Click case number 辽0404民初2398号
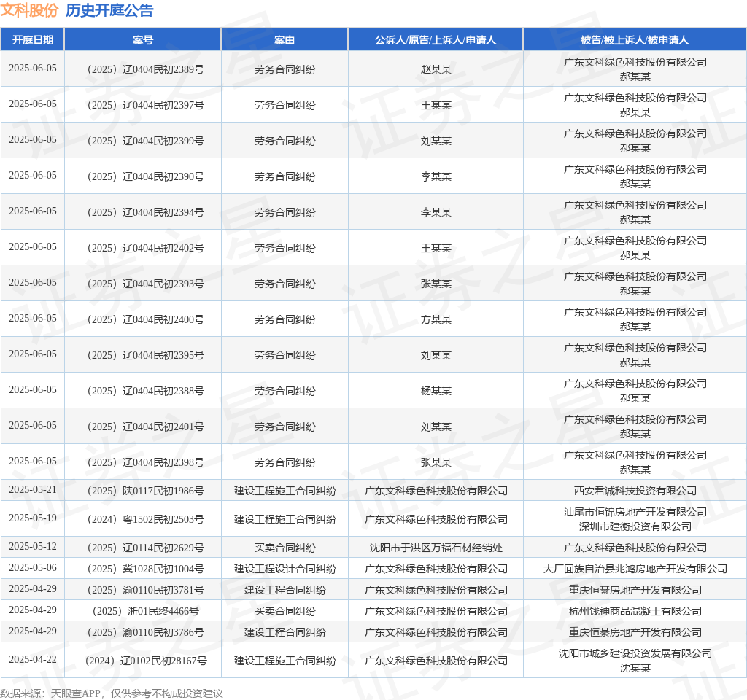The height and width of the screenshot is (700, 747). [146, 462]
